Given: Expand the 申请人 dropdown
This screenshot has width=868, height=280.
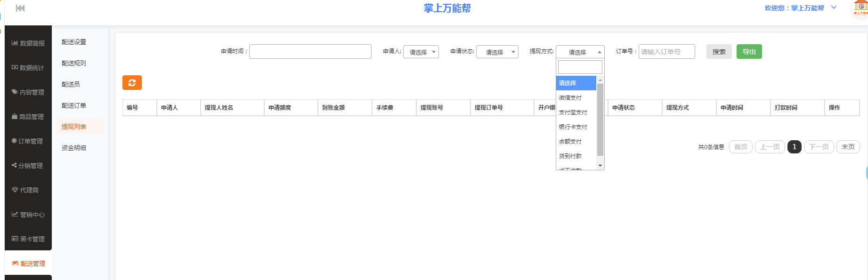Looking at the screenshot, I should tap(421, 52).
